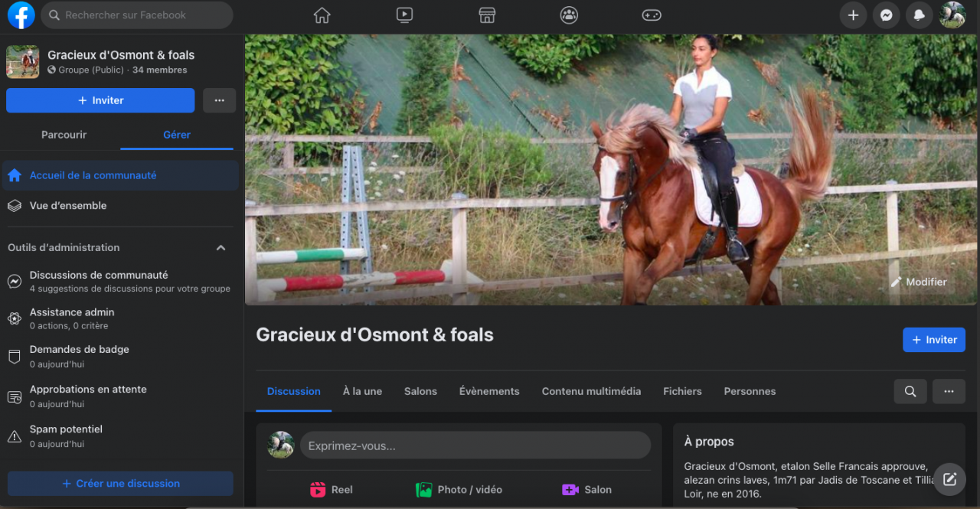Open the Messenger icon in top bar
The image size is (980, 509).
click(886, 15)
